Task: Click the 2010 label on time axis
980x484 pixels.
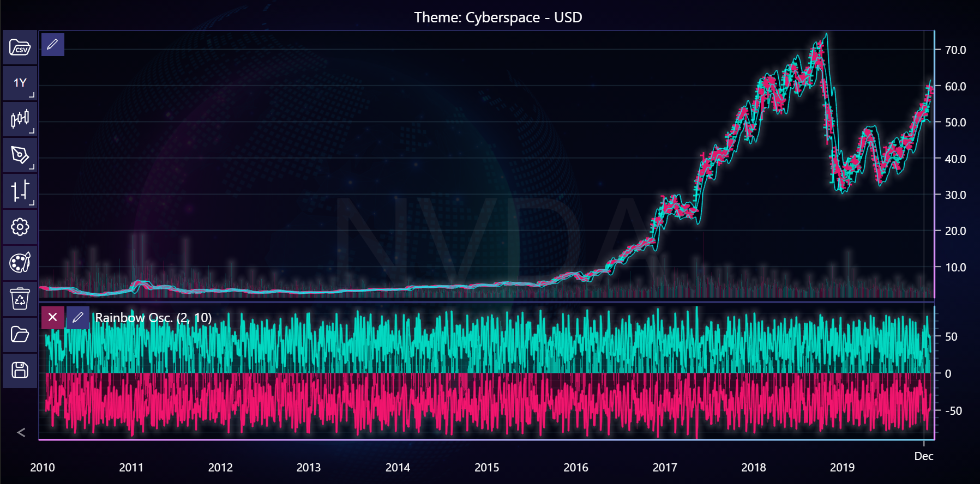Action: pyautogui.click(x=43, y=468)
